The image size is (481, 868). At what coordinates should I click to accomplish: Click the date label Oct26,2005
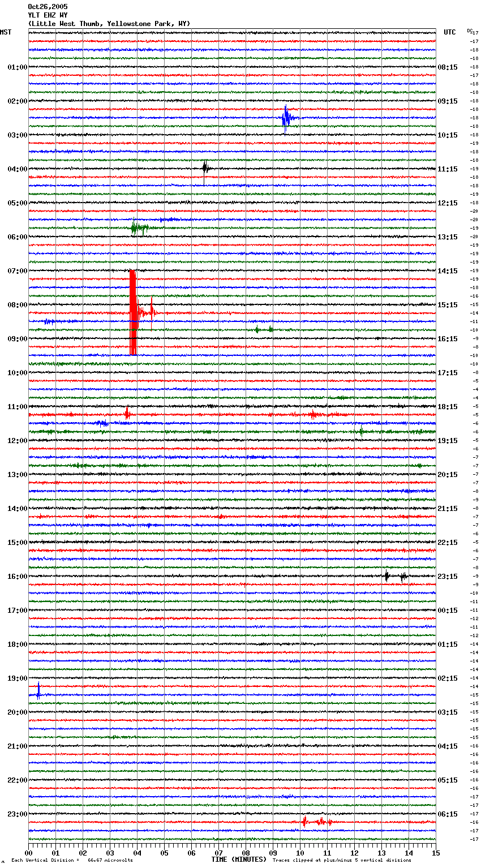pos(48,7)
